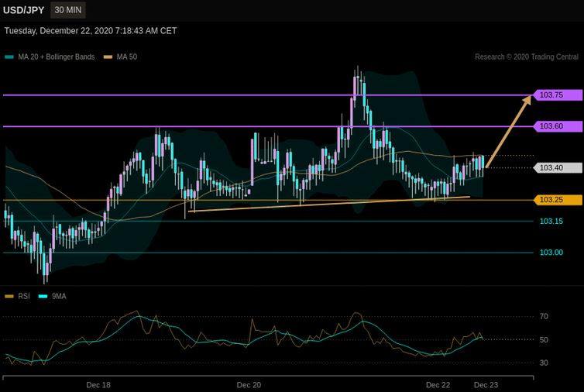The image size is (584, 392).
Task: Click the 30 MIN timeframe button
Action: 68,10
